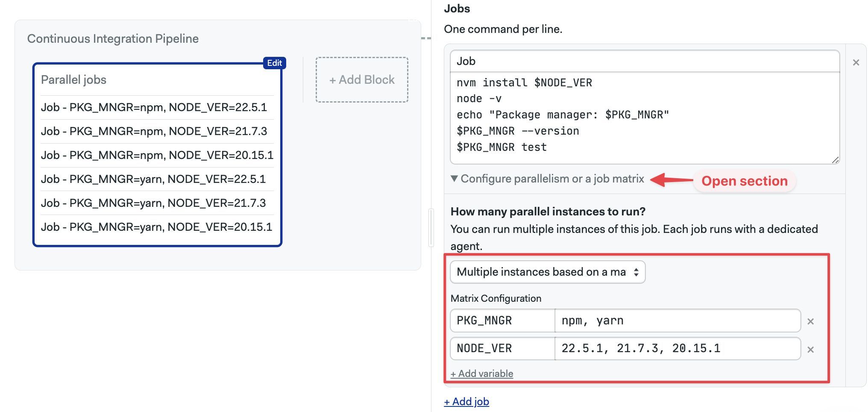The width and height of the screenshot is (868, 412).
Task: Add a new block to the pipeline
Action: [362, 80]
